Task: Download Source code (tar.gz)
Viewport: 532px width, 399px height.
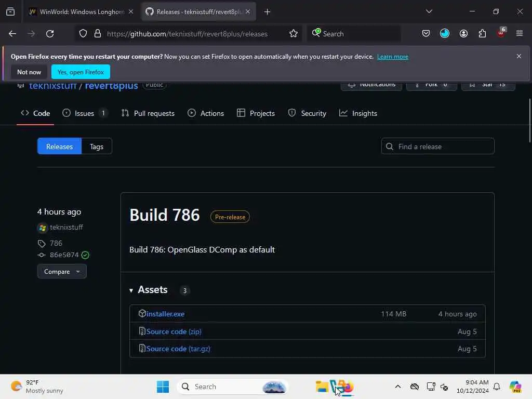Action: (x=178, y=349)
